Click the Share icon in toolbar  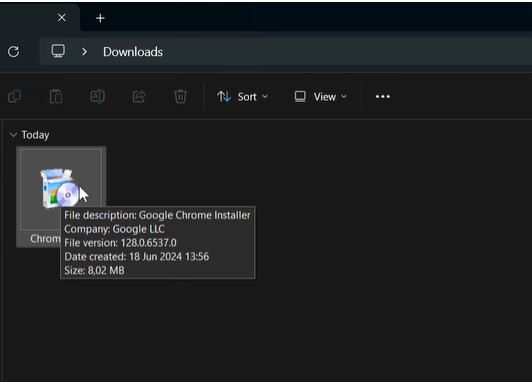pyautogui.click(x=139, y=97)
